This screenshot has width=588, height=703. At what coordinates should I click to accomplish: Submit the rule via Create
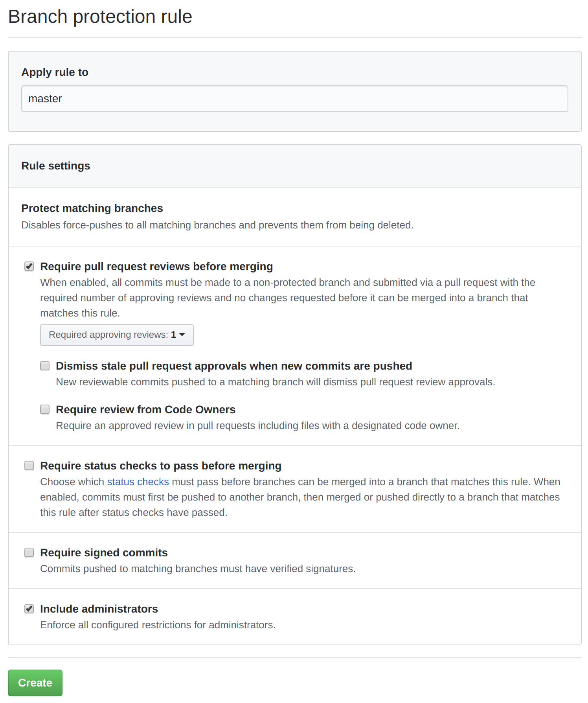35,683
